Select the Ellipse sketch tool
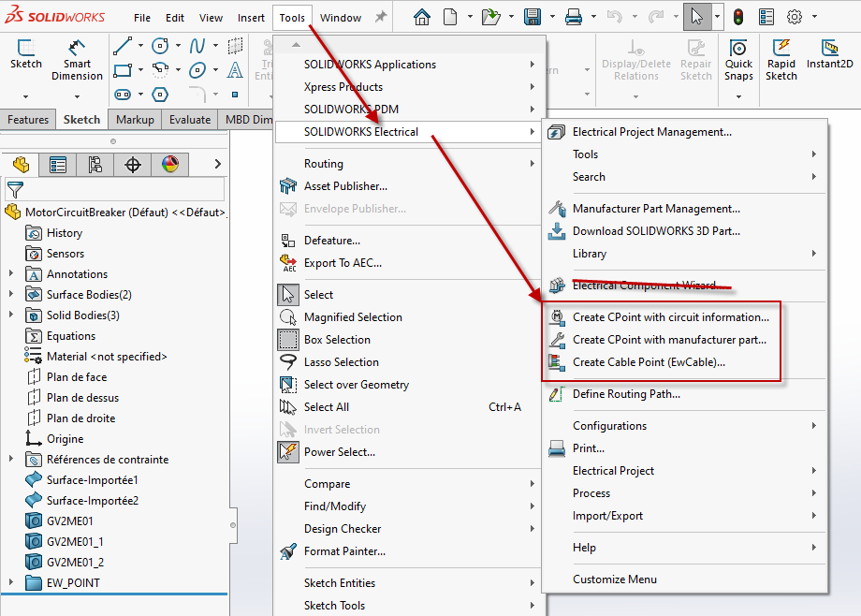This screenshot has width=861, height=616. point(197,70)
